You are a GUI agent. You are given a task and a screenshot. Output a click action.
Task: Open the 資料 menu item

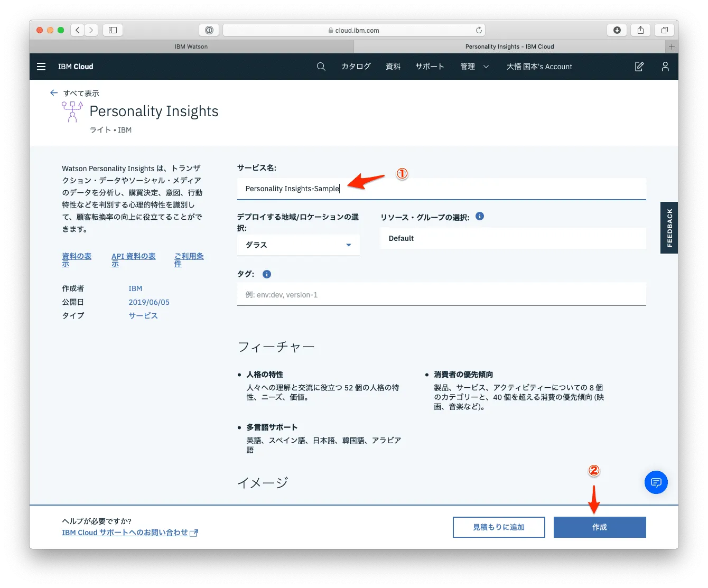tap(393, 67)
